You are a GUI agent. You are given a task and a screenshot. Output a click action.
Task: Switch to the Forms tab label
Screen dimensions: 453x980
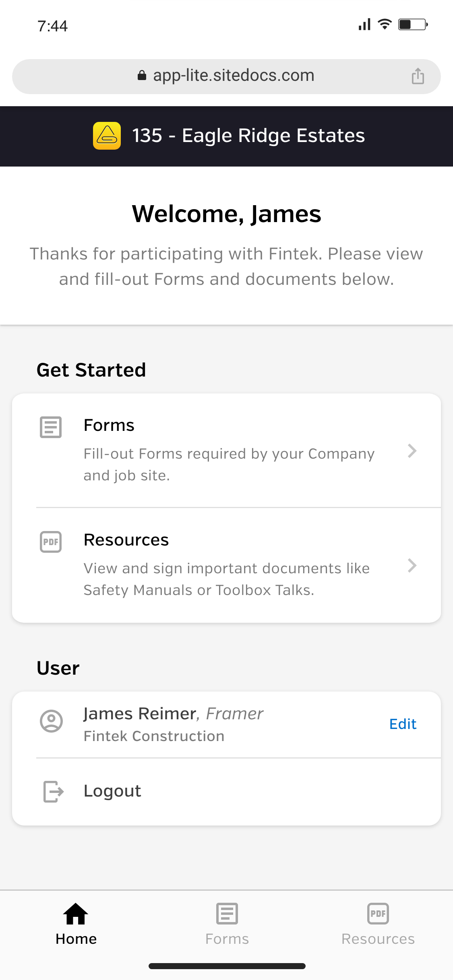227,939
